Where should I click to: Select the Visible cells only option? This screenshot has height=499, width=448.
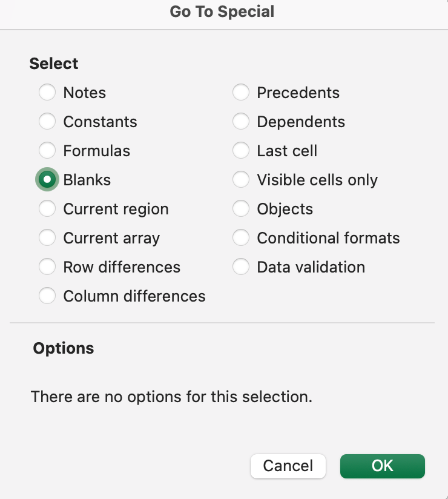pos(241,180)
